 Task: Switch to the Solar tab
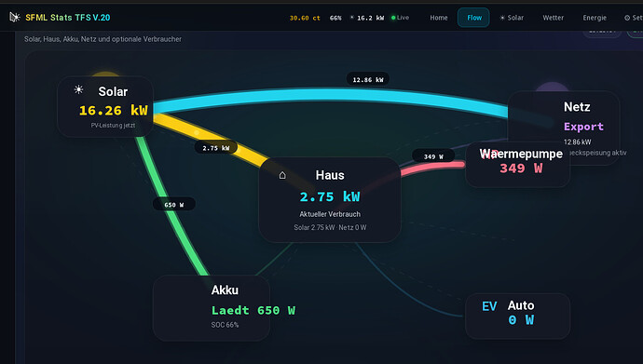[x=512, y=18]
